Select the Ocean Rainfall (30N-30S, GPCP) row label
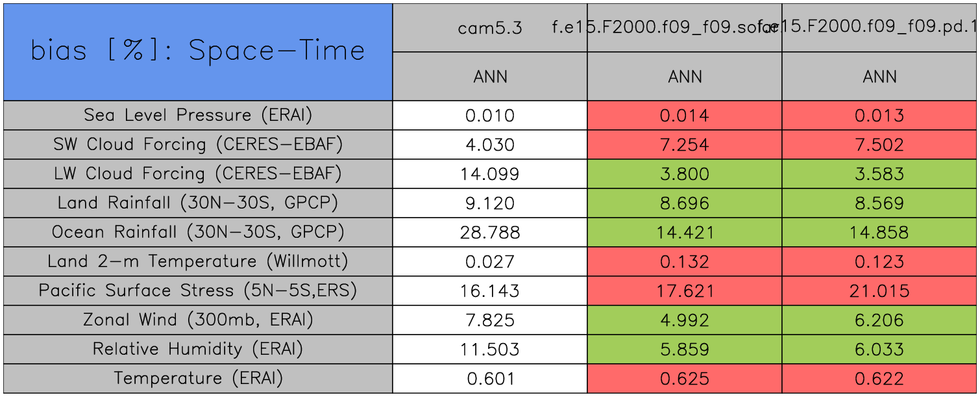Screen dimensions: 980x397 [x=198, y=232]
